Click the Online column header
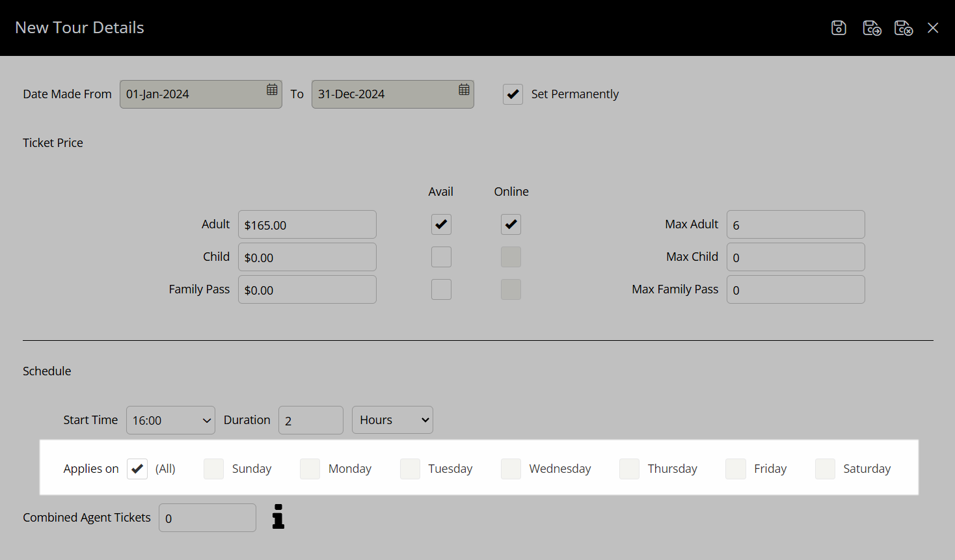955x560 pixels. [x=511, y=192]
